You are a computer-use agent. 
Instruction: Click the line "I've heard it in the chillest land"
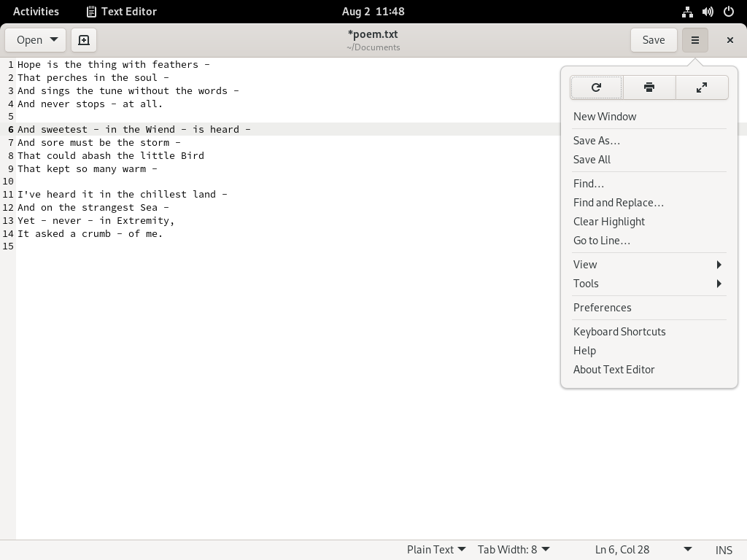123,194
